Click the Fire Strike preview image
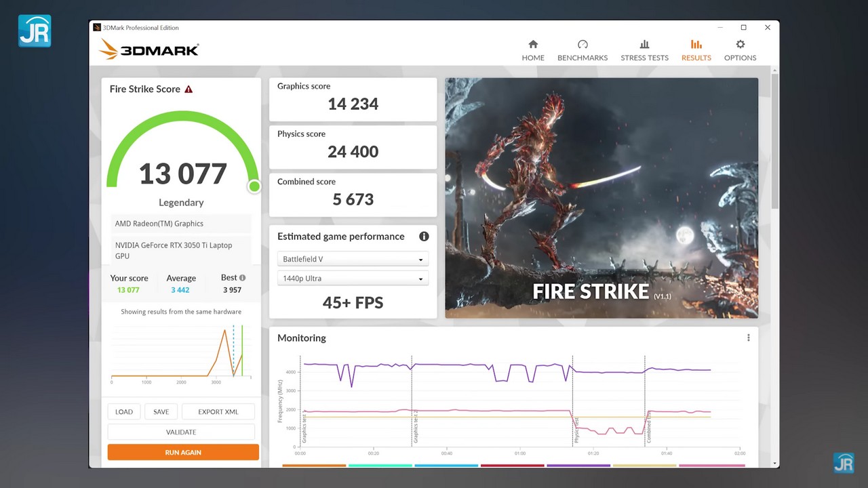Image resolution: width=868 pixels, height=488 pixels. [601, 198]
